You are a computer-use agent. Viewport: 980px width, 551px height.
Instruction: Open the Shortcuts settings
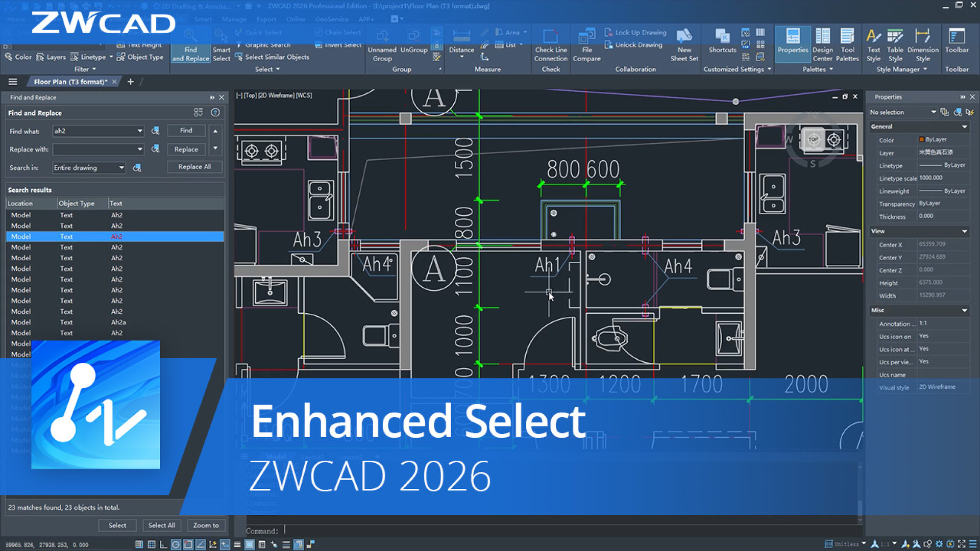point(722,41)
